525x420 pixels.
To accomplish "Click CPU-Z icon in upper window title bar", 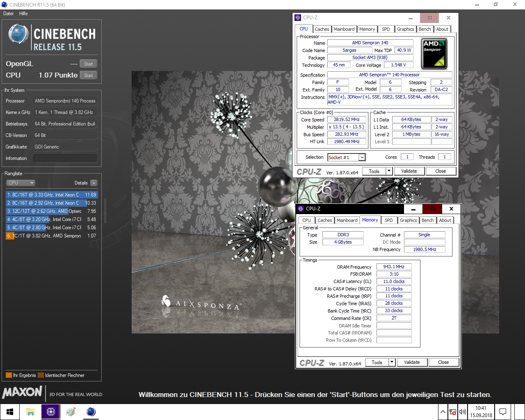I will click(x=298, y=18).
